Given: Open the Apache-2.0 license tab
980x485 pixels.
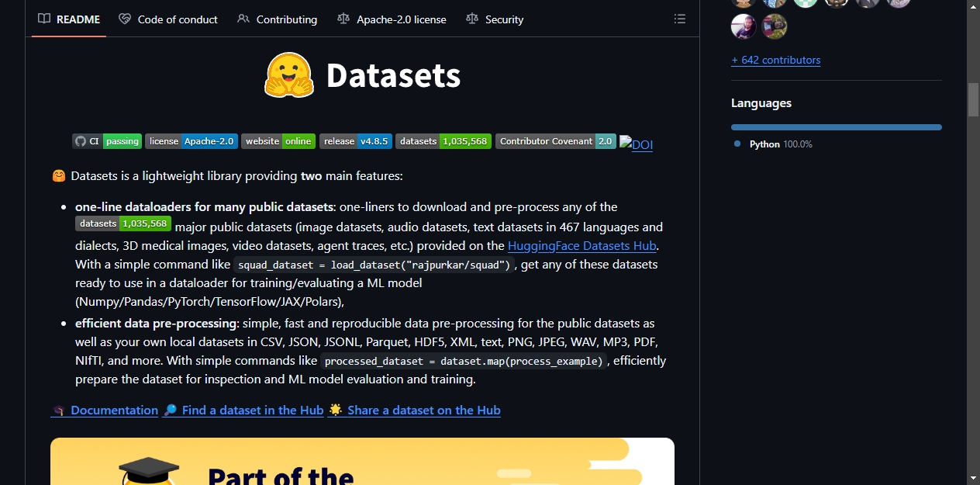Looking at the screenshot, I should click(x=392, y=19).
